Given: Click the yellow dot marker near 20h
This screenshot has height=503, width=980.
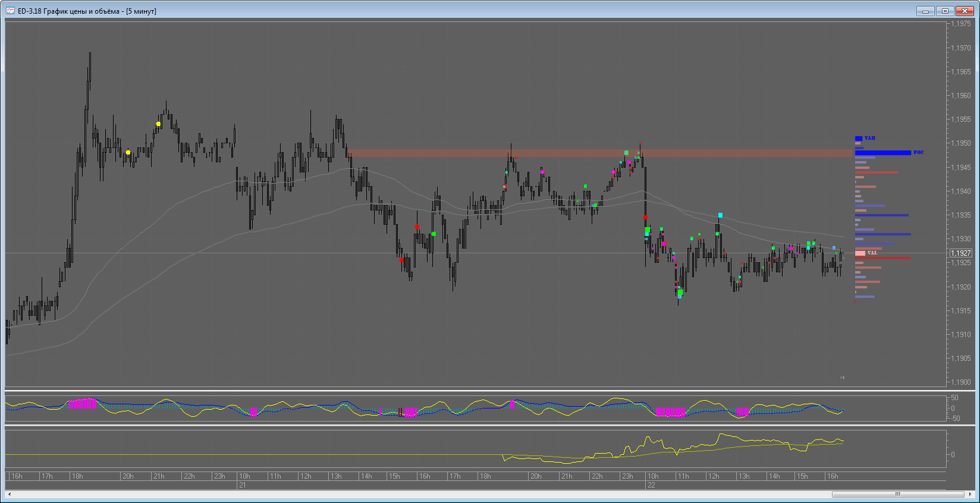Looking at the screenshot, I should 128,153.
